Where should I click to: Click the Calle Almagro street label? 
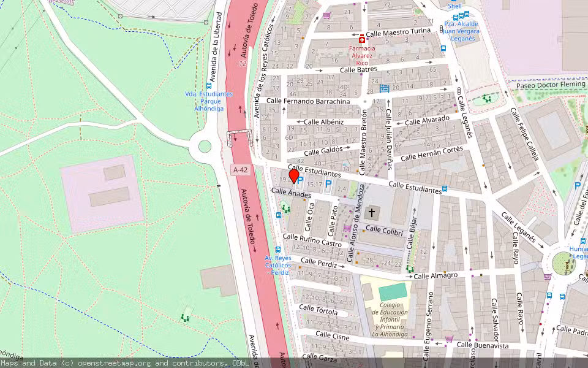click(x=435, y=276)
